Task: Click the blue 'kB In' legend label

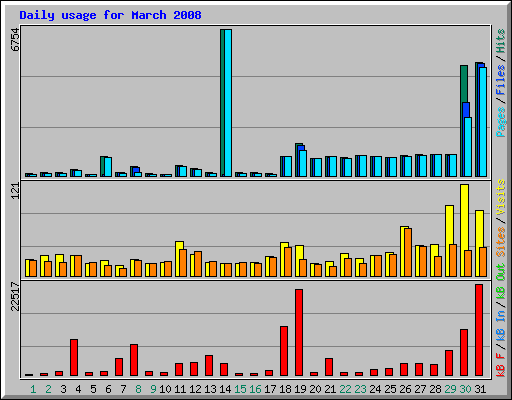Action: [x=500, y=325]
